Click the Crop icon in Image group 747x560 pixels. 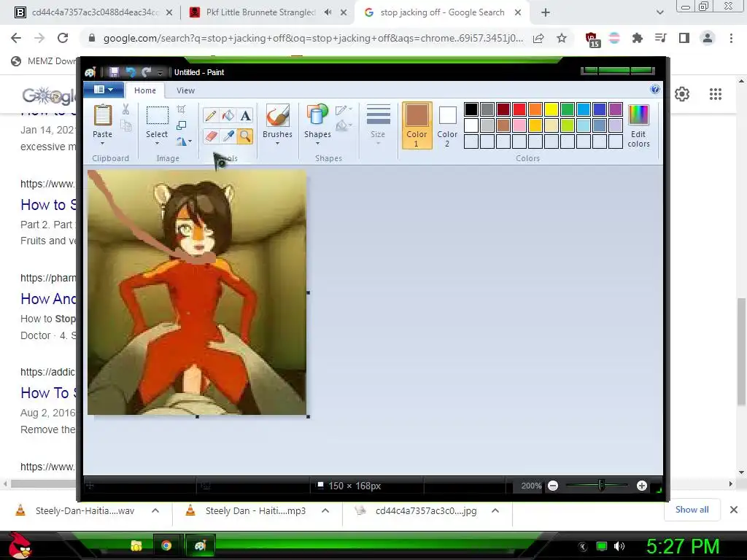[x=181, y=109]
